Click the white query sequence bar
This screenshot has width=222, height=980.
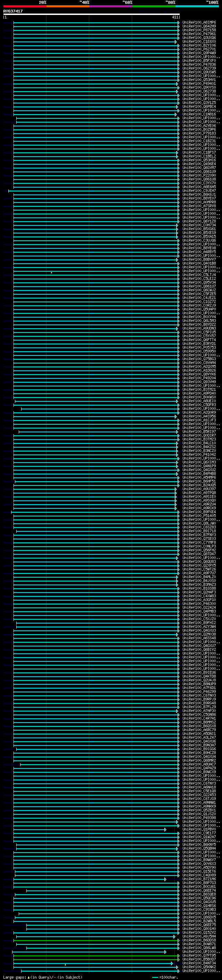pyautogui.click(x=91, y=15)
